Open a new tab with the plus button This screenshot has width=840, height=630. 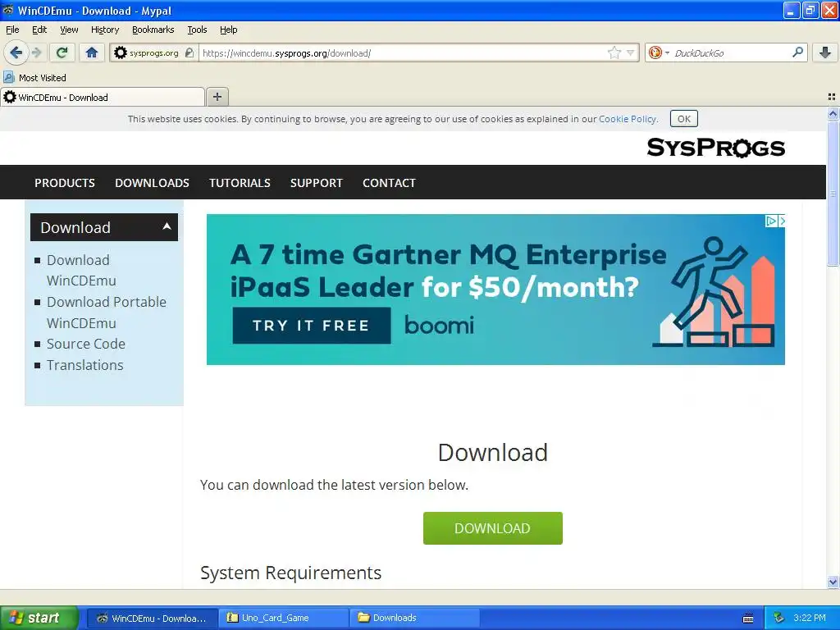coord(217,97)
